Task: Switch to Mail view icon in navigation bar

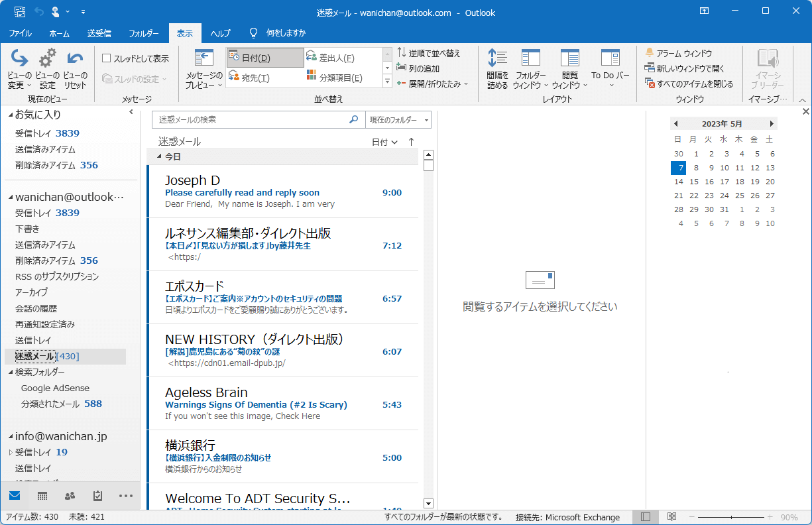Action: [15, 495]
